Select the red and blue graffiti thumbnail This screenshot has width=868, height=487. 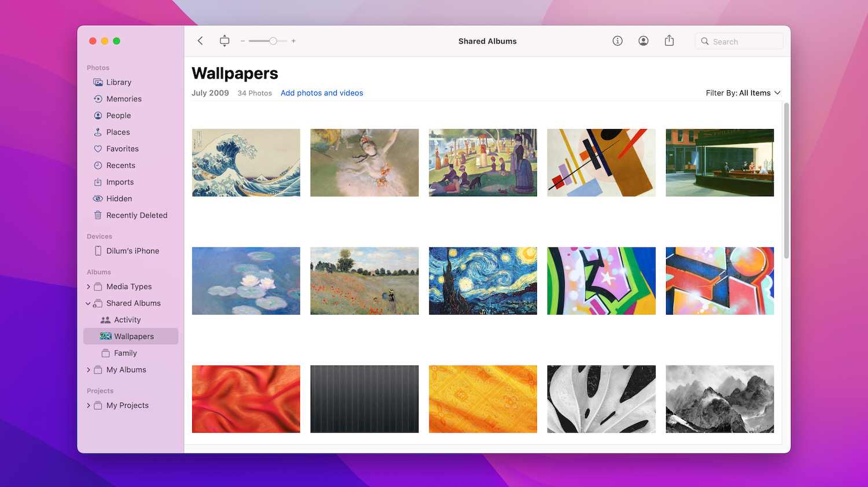click(720, 281)
